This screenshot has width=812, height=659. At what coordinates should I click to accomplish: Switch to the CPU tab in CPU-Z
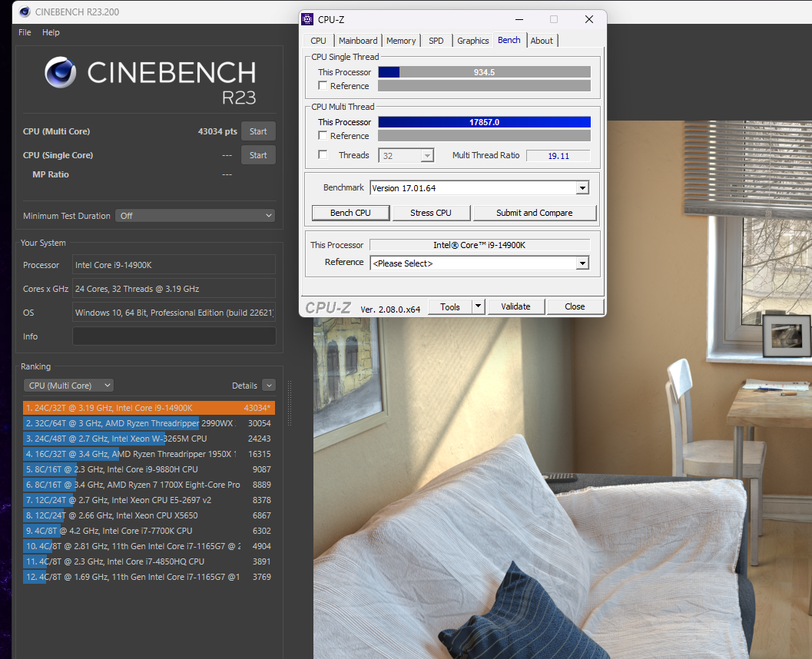click(x=318, y=41)
